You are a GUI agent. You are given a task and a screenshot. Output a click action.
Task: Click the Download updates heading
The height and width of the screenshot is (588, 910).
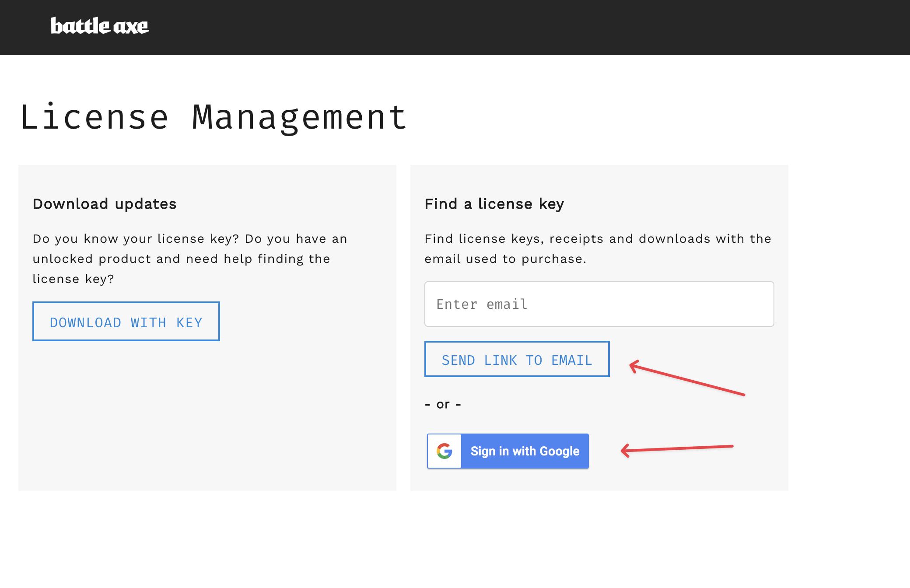coord(105,204)
